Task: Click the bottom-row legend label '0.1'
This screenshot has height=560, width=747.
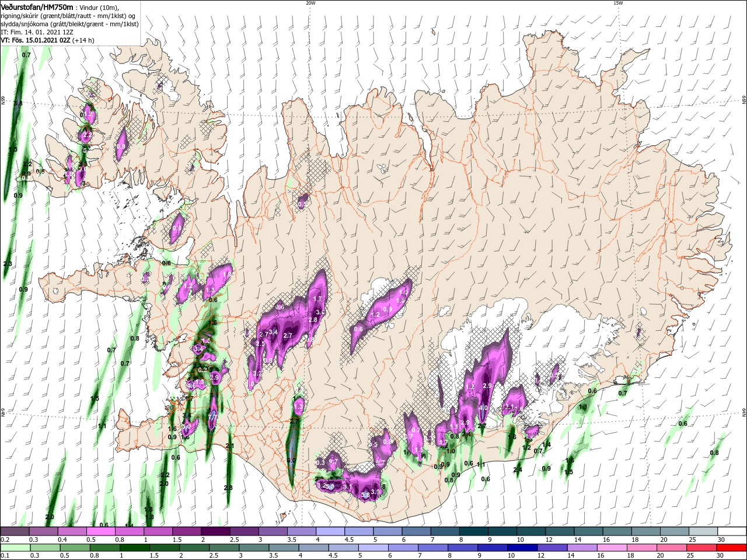Action: 5,556
